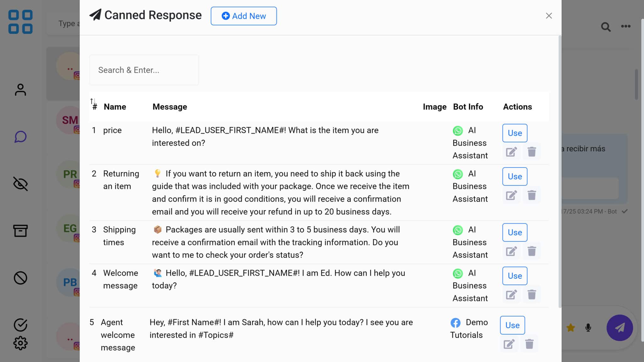
Task: Click the Search & Enter input field
Action: (144, 70)
